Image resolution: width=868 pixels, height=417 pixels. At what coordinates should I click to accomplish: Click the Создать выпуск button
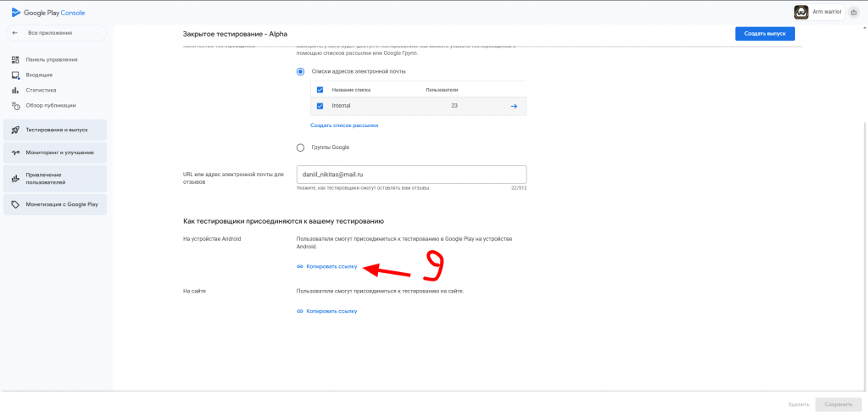point(765,34)
